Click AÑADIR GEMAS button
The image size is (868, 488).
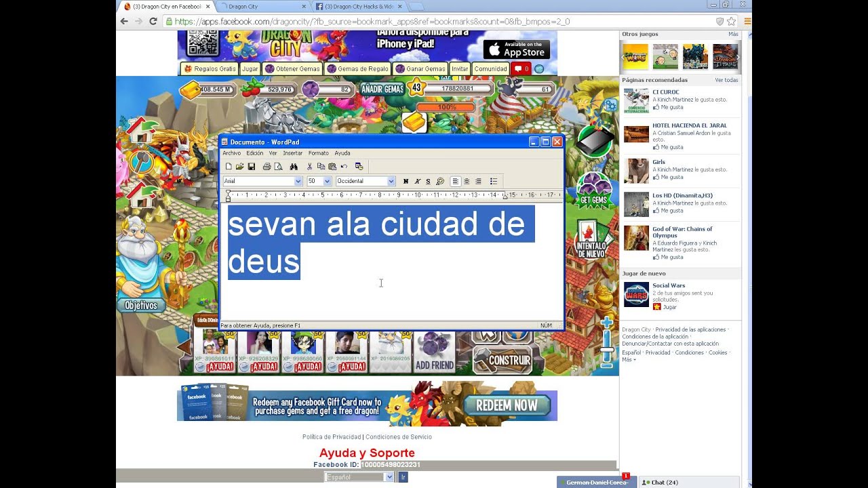coord(382,89)
